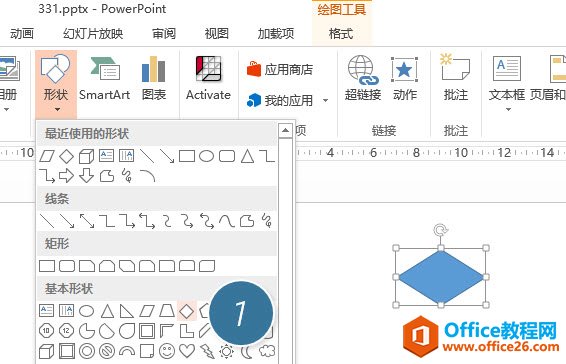This screenshot has height=364, width=566.
Task: Select the pie shape in 基本形状
Action: click(x=87, y=331)
